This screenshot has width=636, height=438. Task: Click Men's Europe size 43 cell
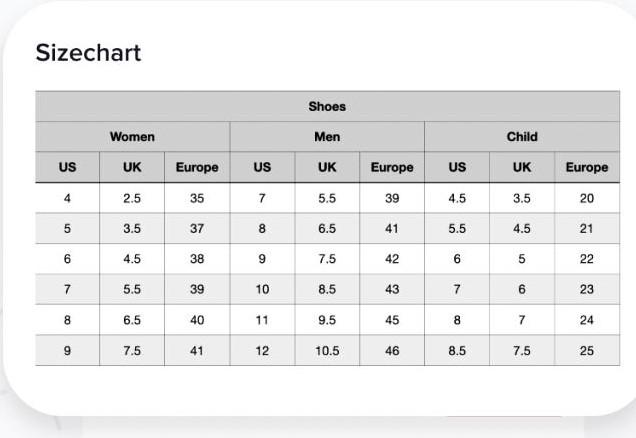tap(392, 289)
